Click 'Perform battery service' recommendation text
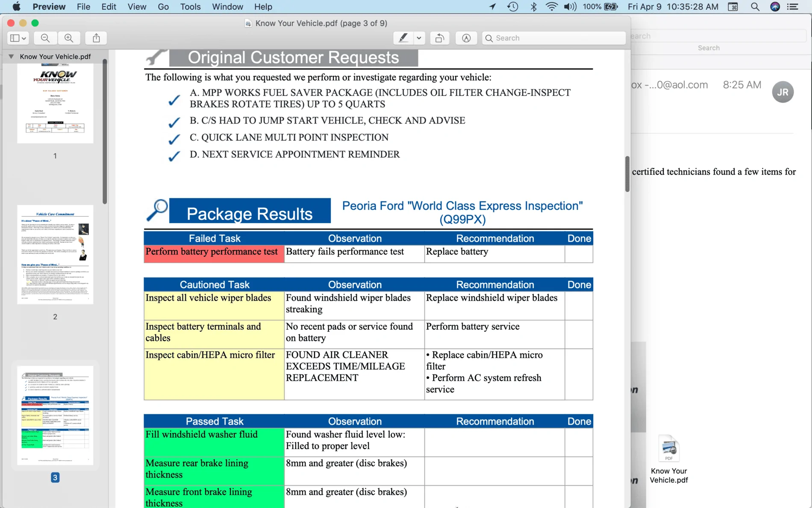Viewport: 812px width, 508px height. pyautogui.click(x=473, y=326)
